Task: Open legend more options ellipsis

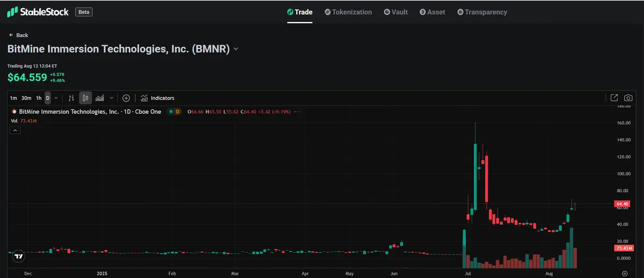Action: click(297, 112)
